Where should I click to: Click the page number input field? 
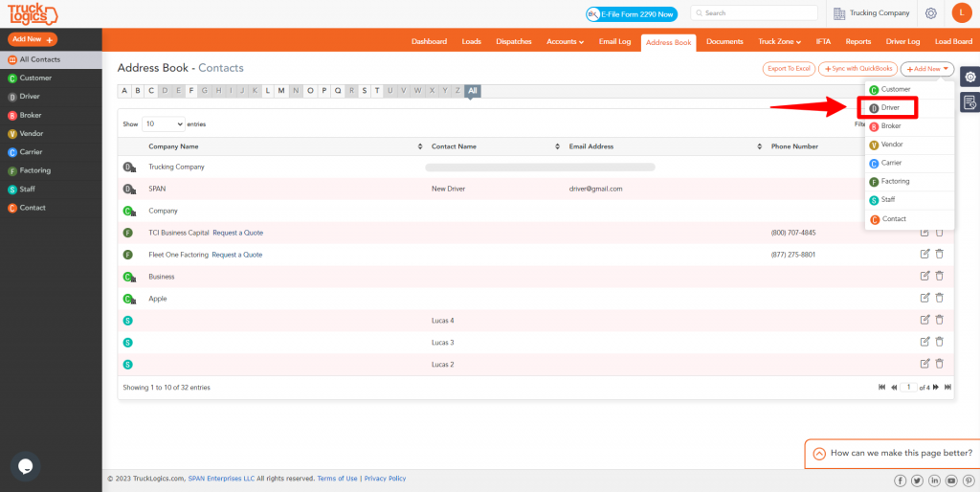point(908,387)
